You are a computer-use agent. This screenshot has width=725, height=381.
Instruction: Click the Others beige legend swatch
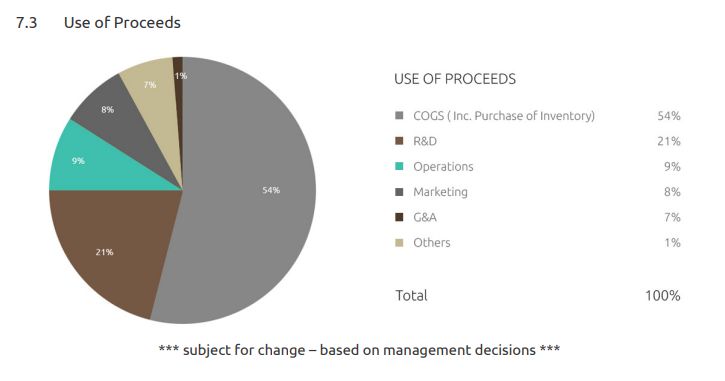pos(399,243)
